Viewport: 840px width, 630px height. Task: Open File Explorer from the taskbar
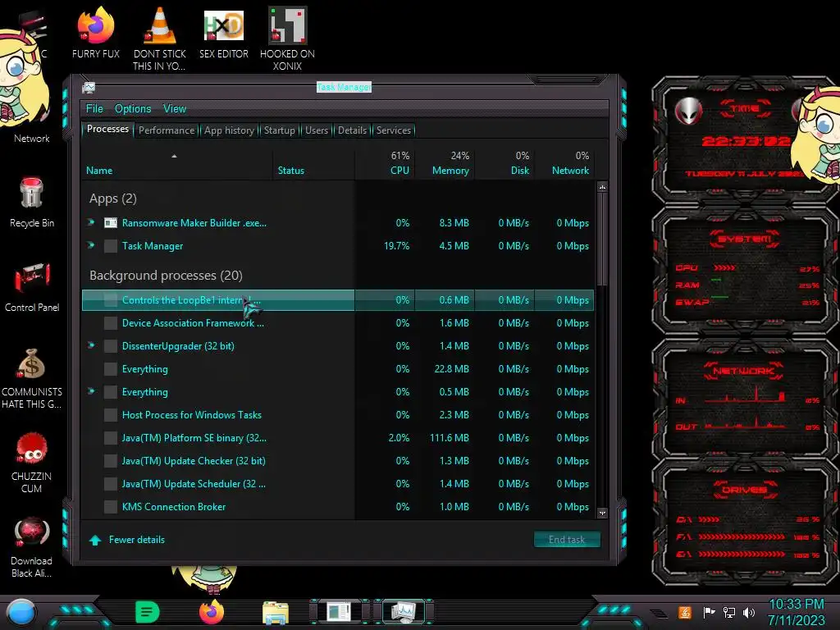276,612
